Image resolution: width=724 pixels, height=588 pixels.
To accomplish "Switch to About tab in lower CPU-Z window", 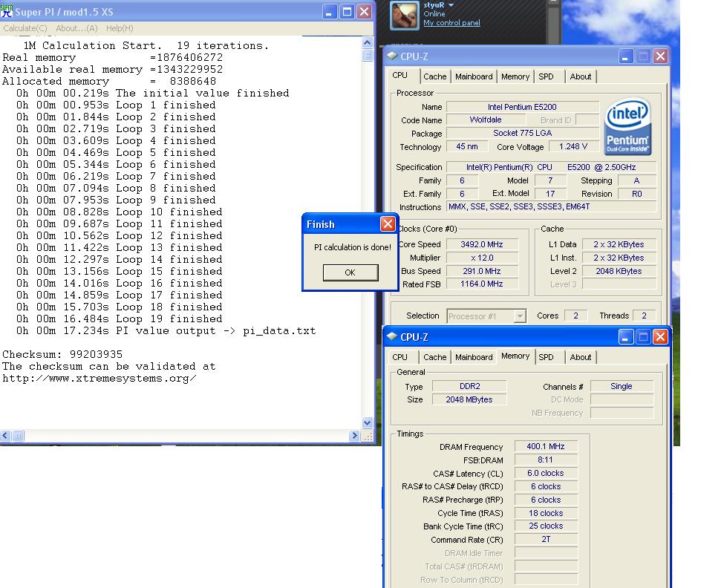I will (x=581, y=357).
